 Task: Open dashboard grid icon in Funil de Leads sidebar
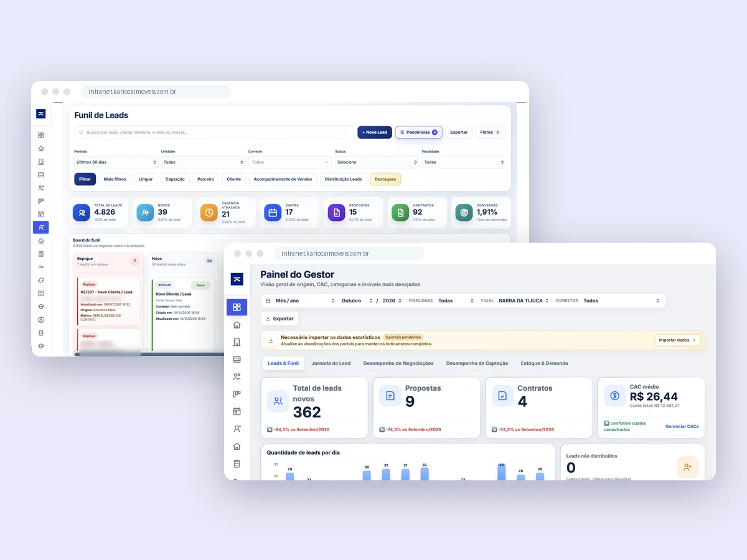41,135
